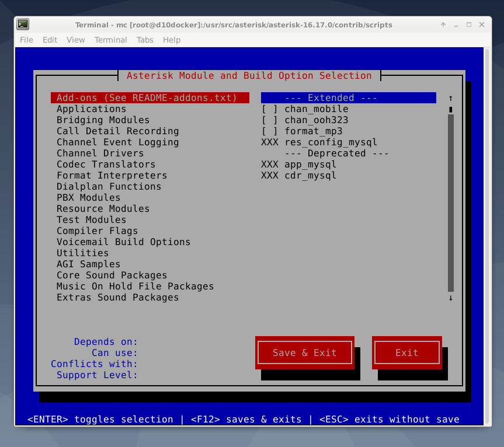Select the Dialplan Functions category
The image size is (504, 447).
point(109,187)
